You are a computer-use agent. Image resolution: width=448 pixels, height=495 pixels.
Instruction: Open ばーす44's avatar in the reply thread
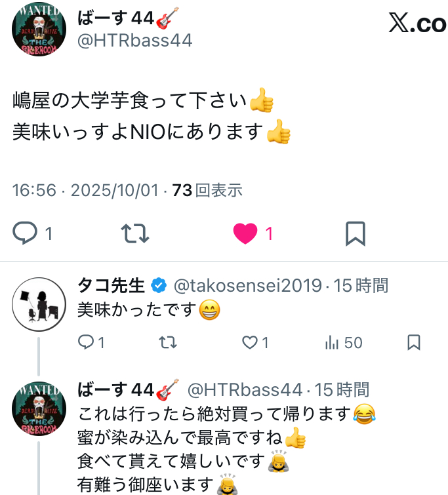tap(39, 408)
